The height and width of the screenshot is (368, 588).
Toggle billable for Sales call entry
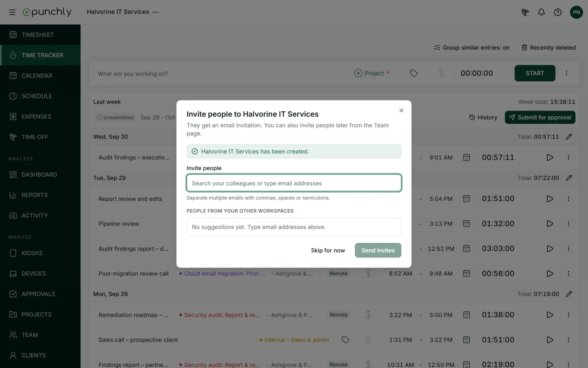[x=368, y=340]
